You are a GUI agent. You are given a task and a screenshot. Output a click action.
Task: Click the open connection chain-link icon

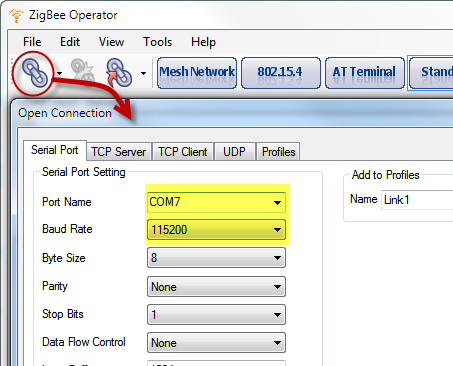(35, 72)
